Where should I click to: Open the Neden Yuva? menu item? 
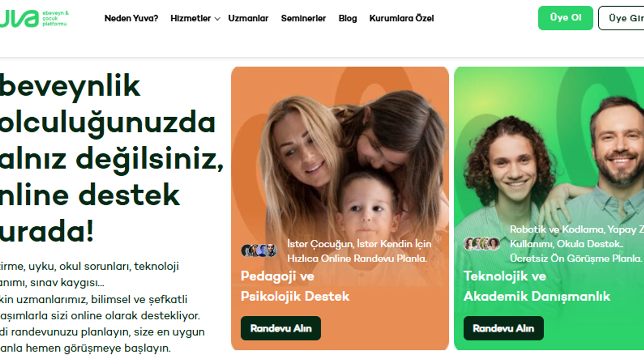pyautogui.click(x=131, y=19)
